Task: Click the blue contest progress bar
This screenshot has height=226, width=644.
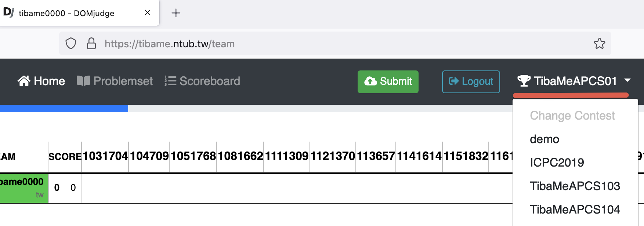Action: click(64, 109)
